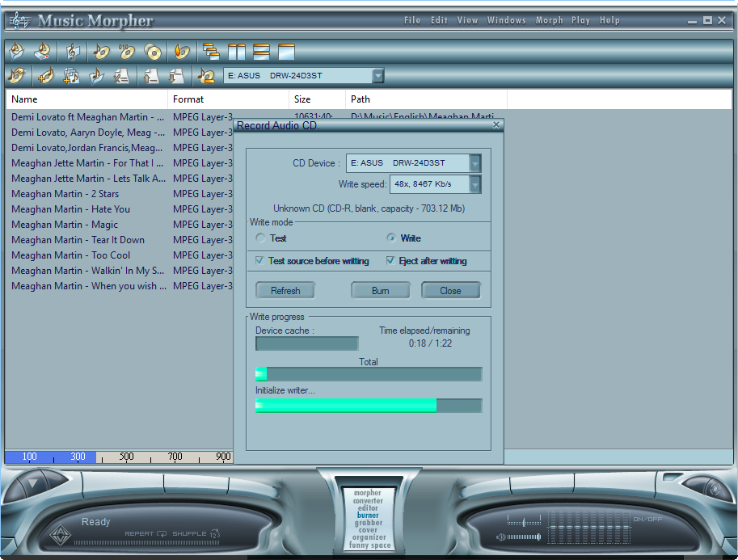Select the burn CD flame icon

(x=181, y=51)
